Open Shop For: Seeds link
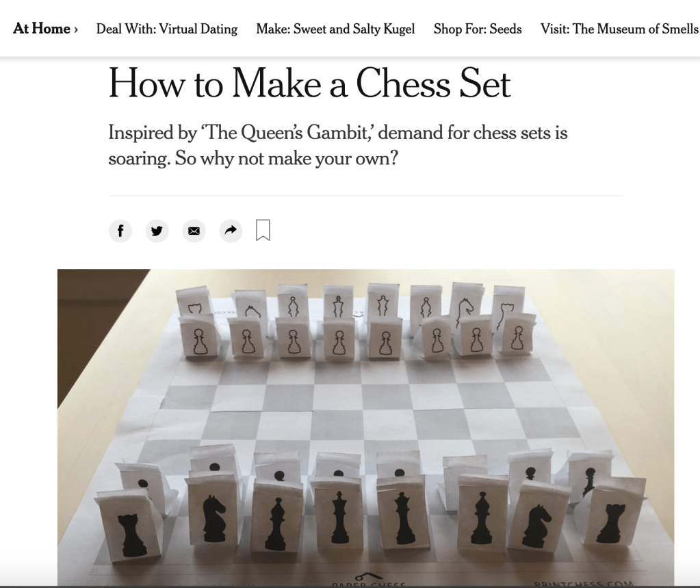Viewport: 700px width, 588px height. (x=478, y=29)
